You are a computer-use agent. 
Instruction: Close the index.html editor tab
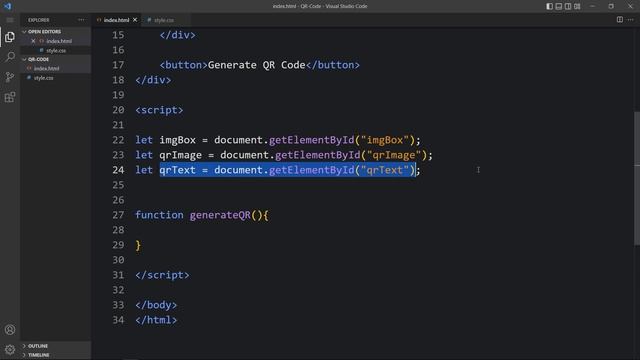(135, 20)
